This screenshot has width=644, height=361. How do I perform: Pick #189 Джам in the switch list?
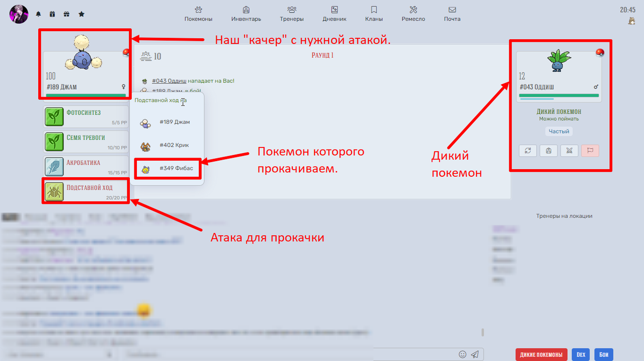(x=167, y=122)
